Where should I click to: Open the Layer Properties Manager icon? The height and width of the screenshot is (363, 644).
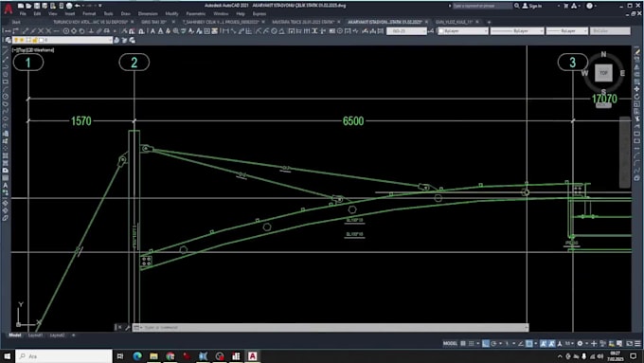pos(9,40)
